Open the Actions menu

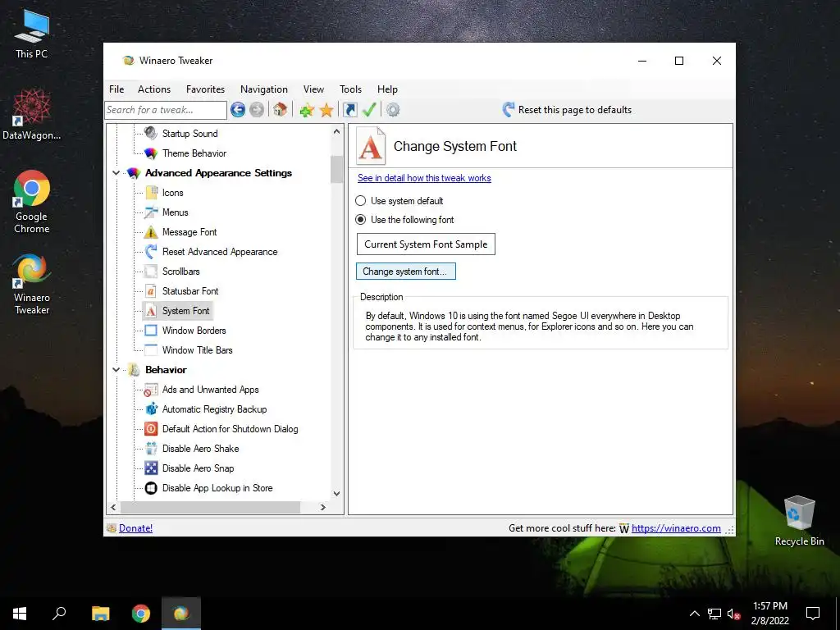(x=153, y=89)
